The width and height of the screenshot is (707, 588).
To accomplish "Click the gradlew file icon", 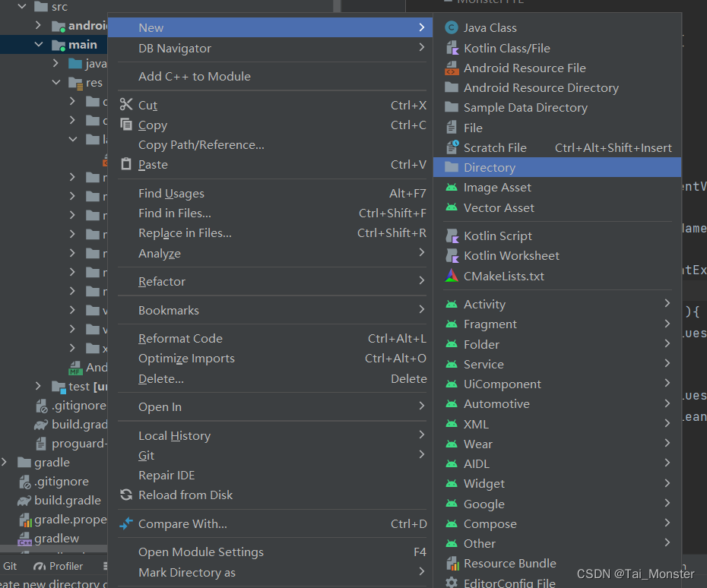I will point(25,538).
